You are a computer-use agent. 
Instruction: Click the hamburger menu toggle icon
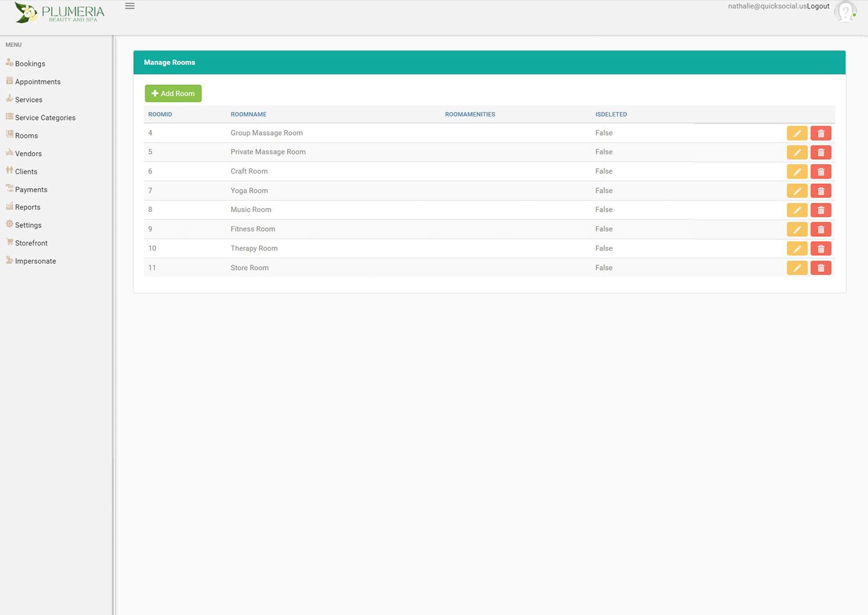(x=130, y=6)
